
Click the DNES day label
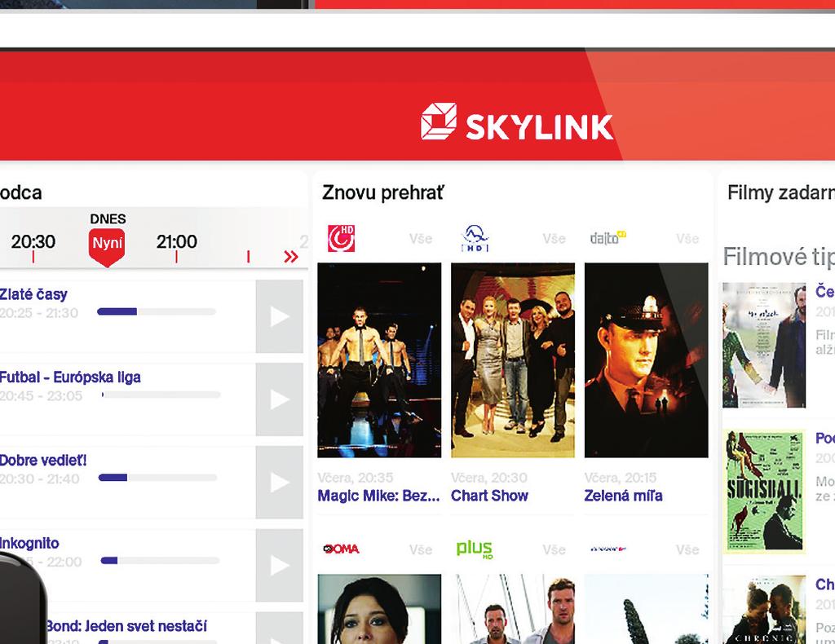point(108,218)
